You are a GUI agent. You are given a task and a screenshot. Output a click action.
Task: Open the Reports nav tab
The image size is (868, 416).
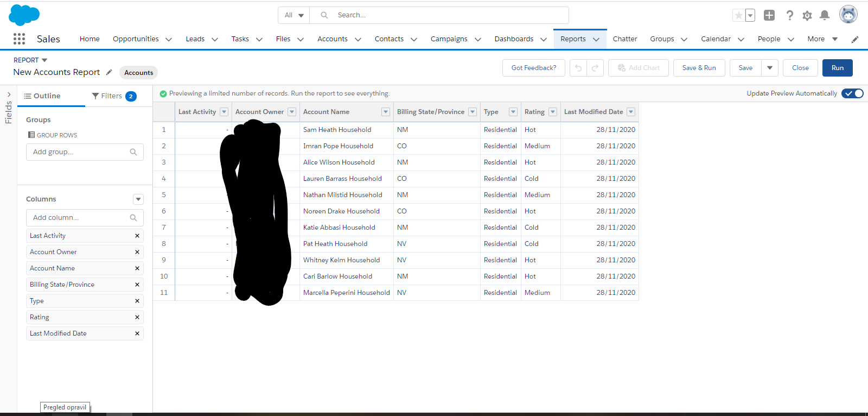(x=573, y=39)
